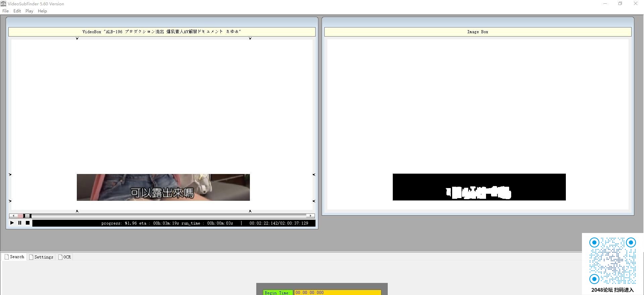Screen dimensions: 644x295
Task: Restore down the VideoSubFinder window
Action: (x=620, y=4)
